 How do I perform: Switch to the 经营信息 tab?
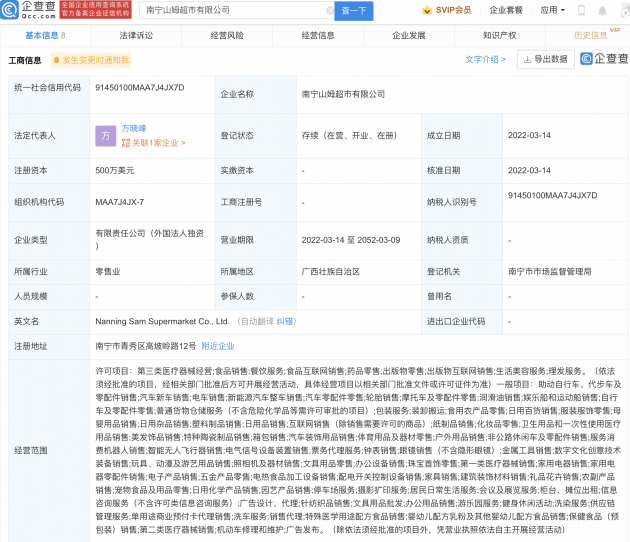(x=318, y=35)
